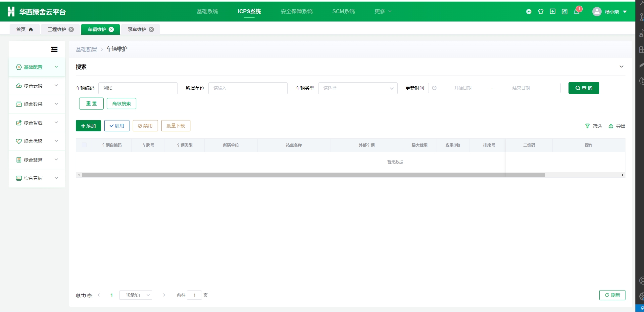Click the 绿舍慧算 calculator icon
Screen dimensions: 644x312
[19, 160]
